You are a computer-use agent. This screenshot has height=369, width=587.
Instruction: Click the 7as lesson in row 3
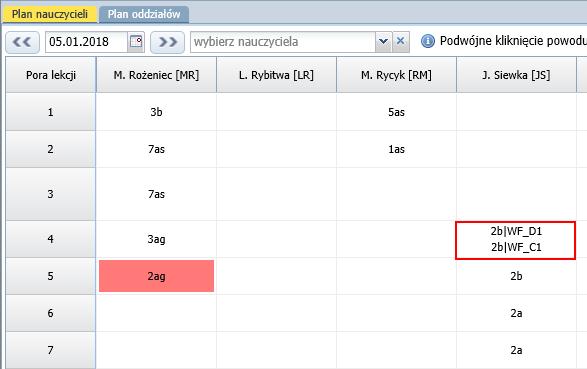point(156,194)
